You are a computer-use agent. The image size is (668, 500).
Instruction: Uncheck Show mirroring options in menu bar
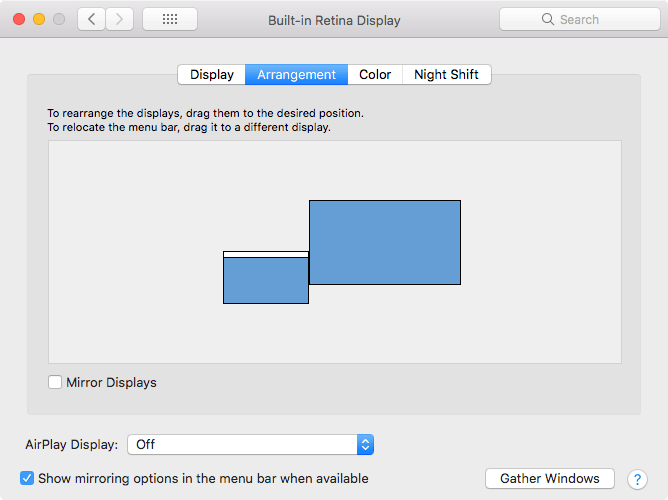coord(27,478)
